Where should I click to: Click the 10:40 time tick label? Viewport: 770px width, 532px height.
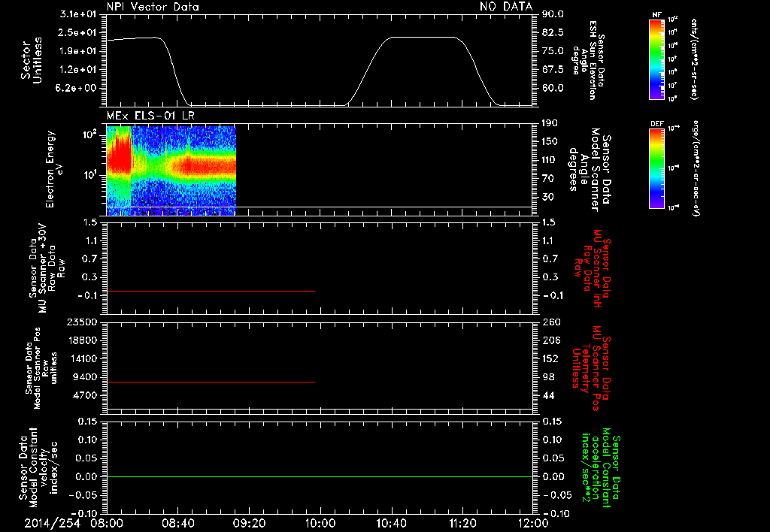click(x=391, y=523)
